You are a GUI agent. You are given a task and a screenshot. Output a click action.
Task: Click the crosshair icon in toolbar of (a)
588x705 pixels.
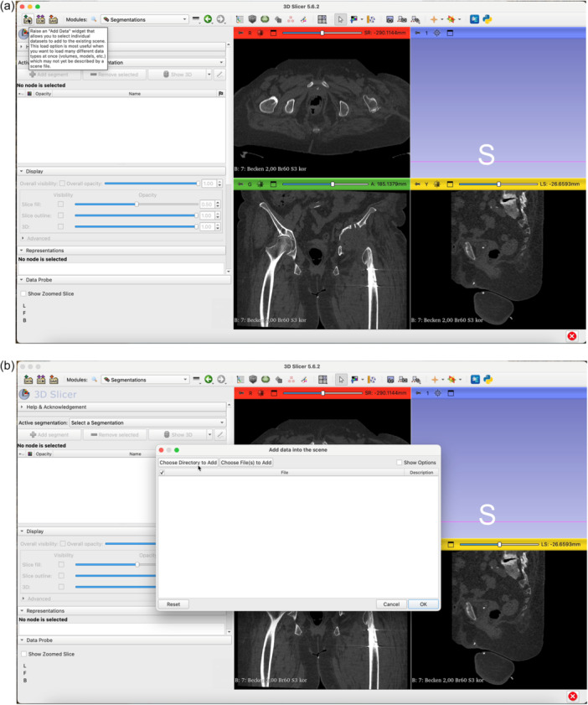(434, 19)
